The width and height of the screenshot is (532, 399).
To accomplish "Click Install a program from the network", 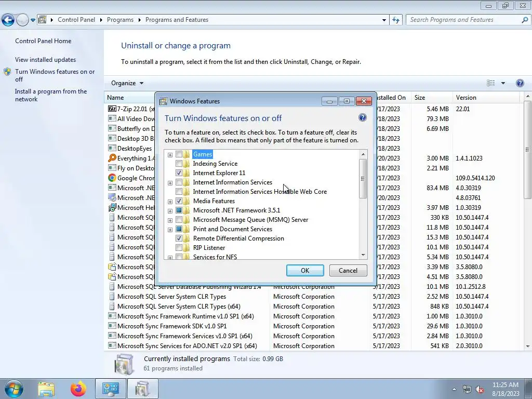I will (50, 96).
